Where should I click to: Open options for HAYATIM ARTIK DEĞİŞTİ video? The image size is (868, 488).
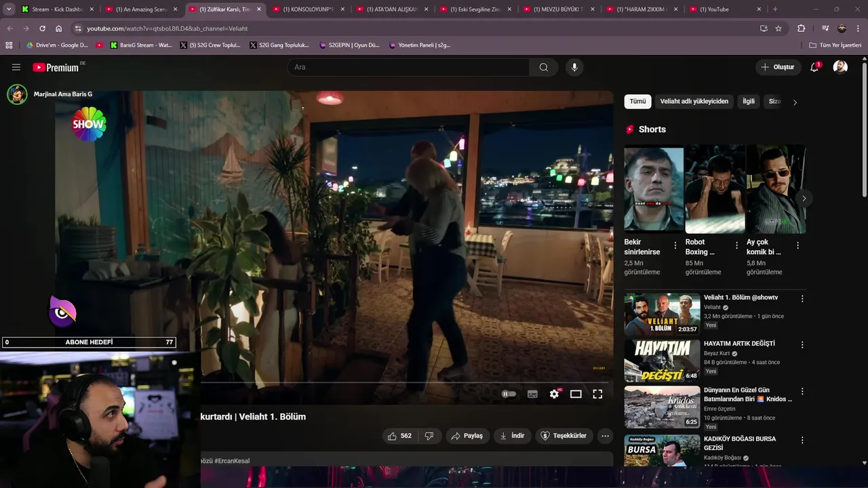pyautogui.click(x=802, y=345)
